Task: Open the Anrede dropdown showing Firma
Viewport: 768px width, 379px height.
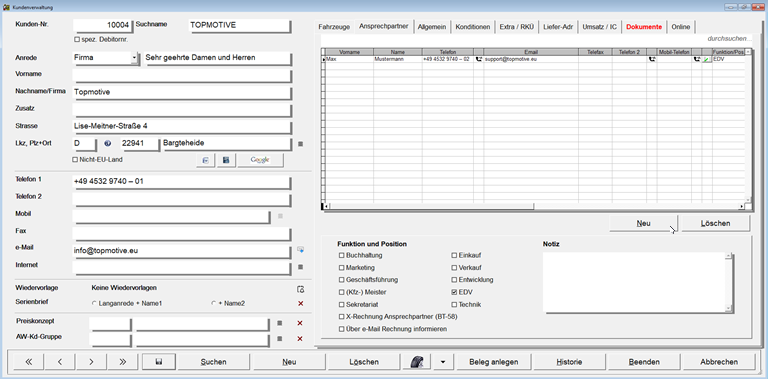Action: pos(134,58)
